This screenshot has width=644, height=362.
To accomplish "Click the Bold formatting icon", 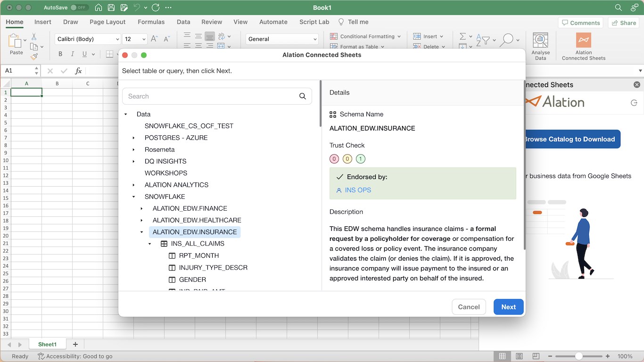I will coord(60,54).
